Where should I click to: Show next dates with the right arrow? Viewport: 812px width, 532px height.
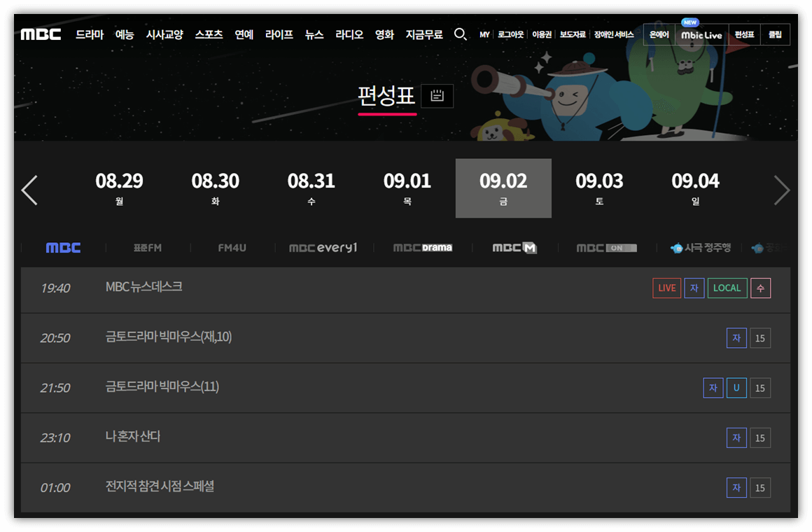tap(782, 190)
